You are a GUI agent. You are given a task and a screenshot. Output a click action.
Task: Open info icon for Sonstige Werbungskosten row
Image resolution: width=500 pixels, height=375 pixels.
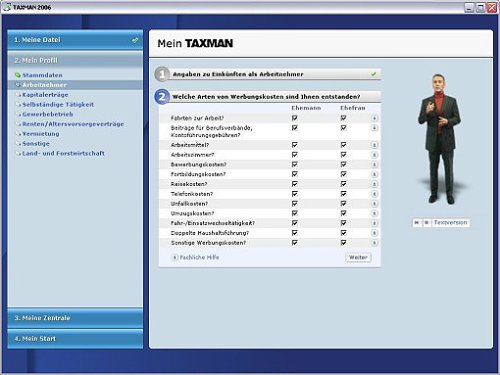pos(374,243)
